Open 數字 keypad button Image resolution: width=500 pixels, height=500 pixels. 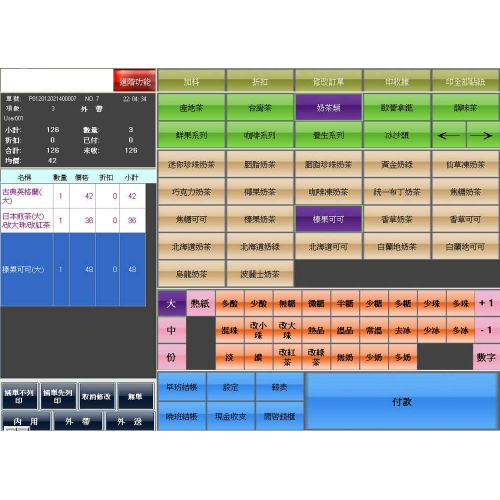point(486,357)
